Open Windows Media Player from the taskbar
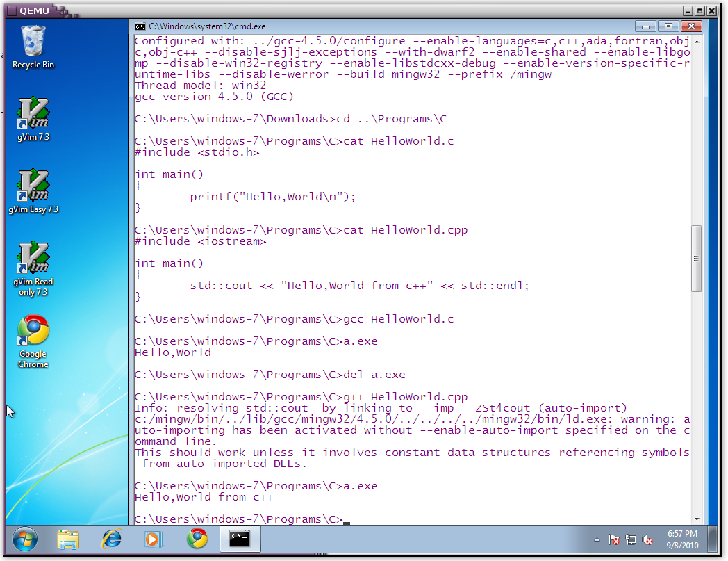728x561 pixels. [154, 539]
